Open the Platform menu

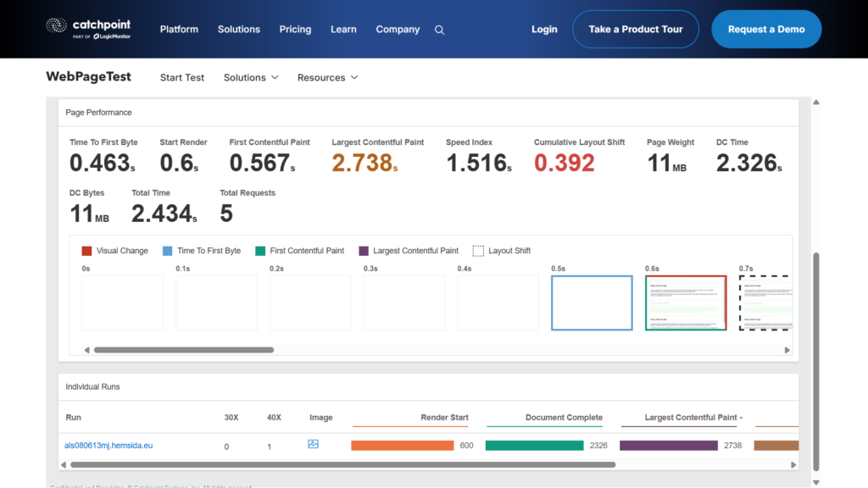click(179, 29)
